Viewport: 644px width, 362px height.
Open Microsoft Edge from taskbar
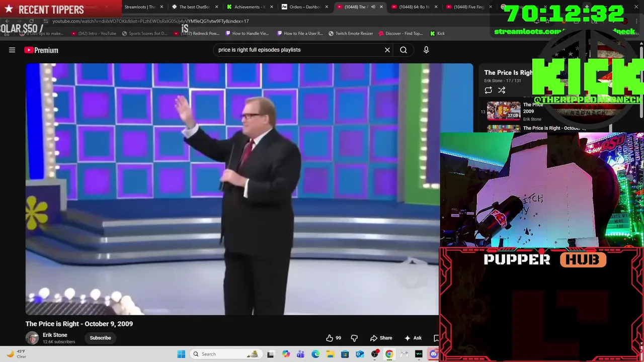tap(315, 354)
